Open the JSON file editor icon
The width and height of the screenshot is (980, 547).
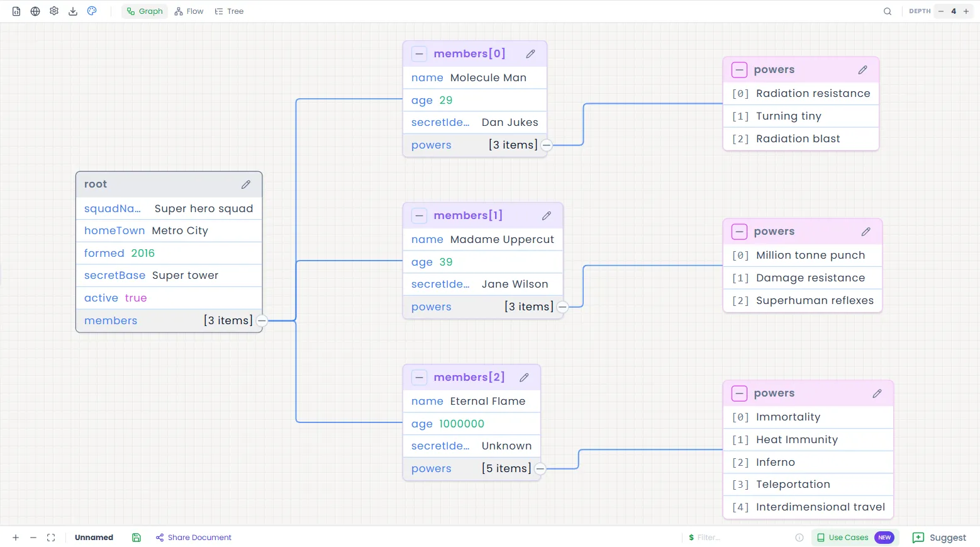tap(16, 11)
